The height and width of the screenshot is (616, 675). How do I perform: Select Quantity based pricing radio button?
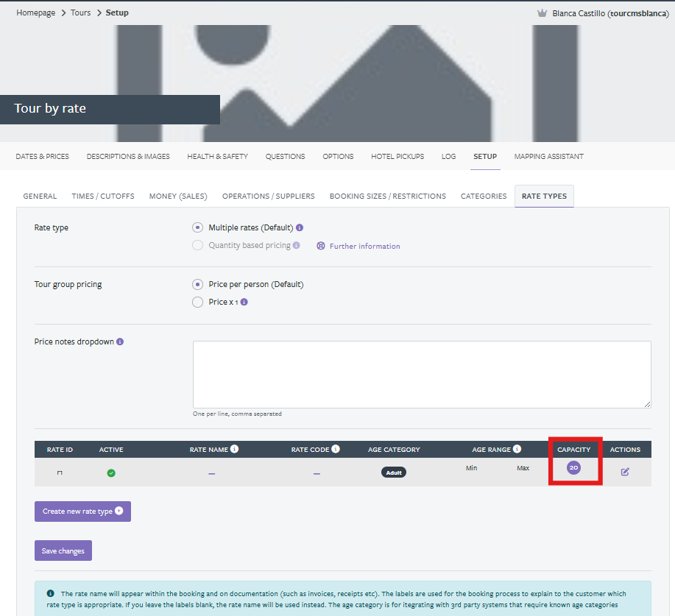[197, 245]
